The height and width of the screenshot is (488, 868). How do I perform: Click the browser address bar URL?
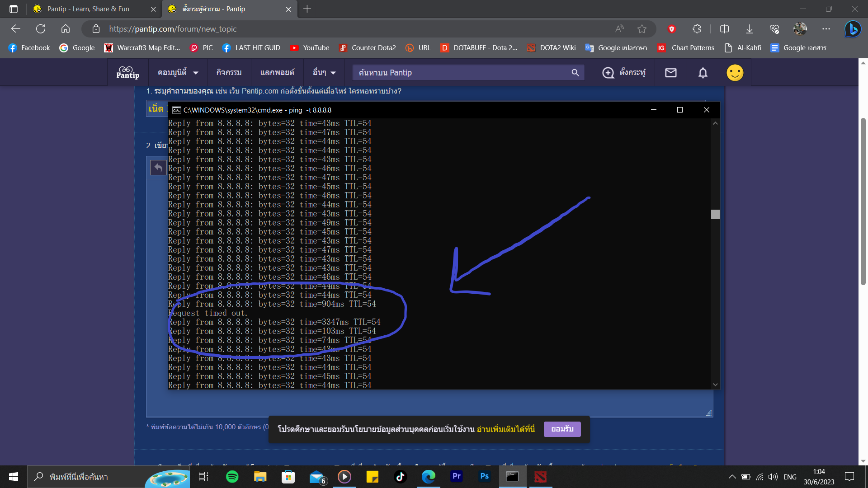[x=173, y=29]
